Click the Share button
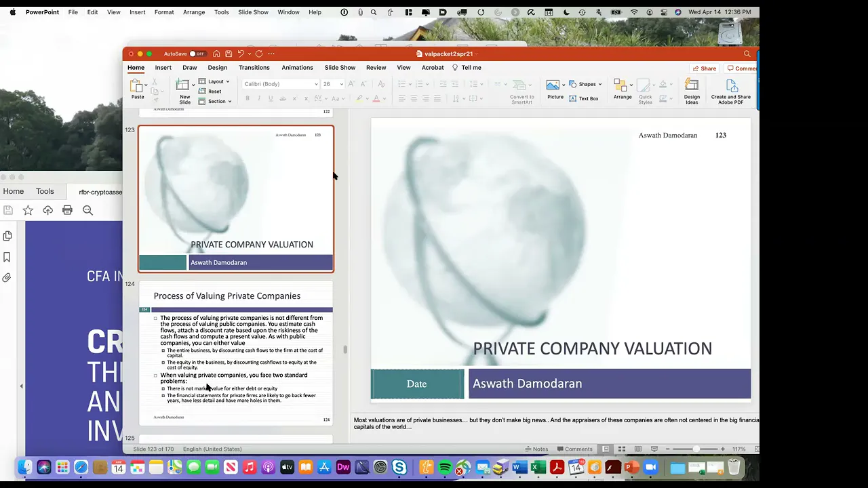Screen dimensions: 868x488 point(705,68)
